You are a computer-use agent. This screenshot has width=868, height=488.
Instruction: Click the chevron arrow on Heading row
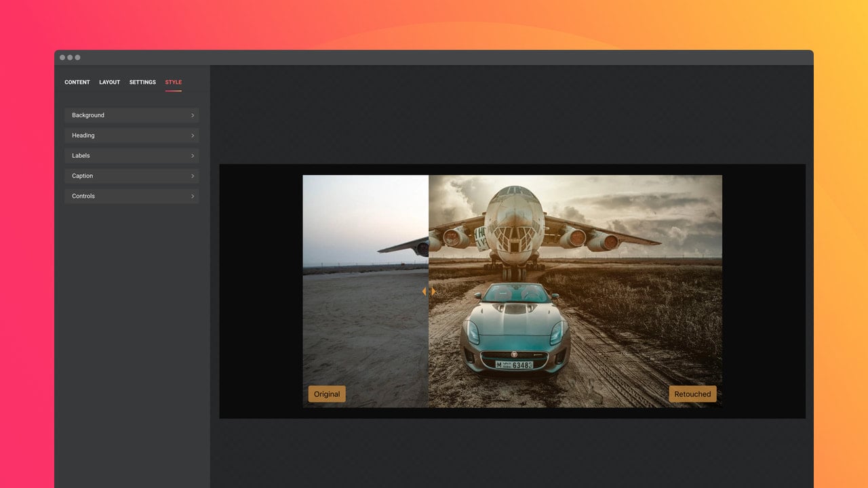193,136
